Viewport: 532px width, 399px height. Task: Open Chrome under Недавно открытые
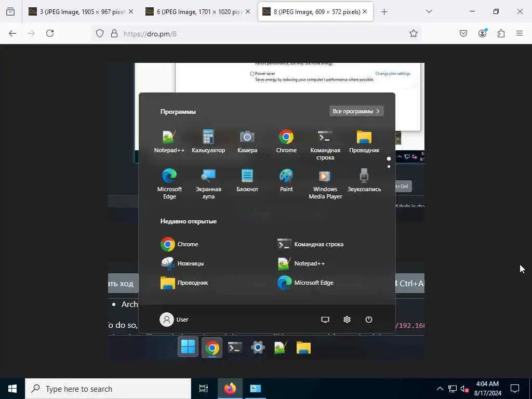click(x=179, y=244)
